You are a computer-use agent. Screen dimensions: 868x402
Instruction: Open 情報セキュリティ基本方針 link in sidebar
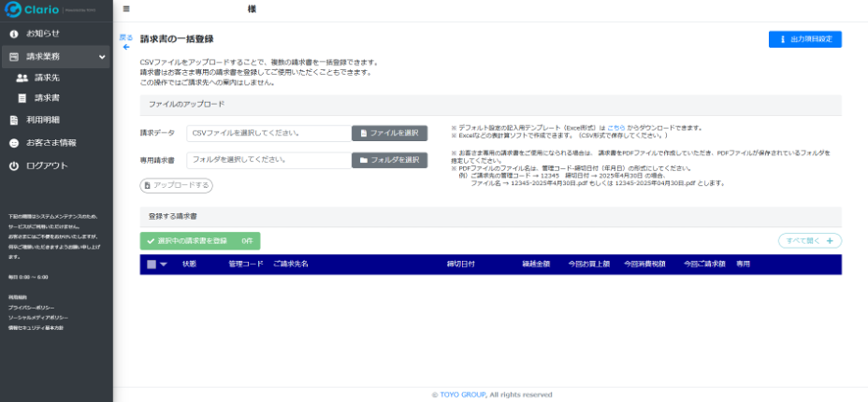(36, 328)
